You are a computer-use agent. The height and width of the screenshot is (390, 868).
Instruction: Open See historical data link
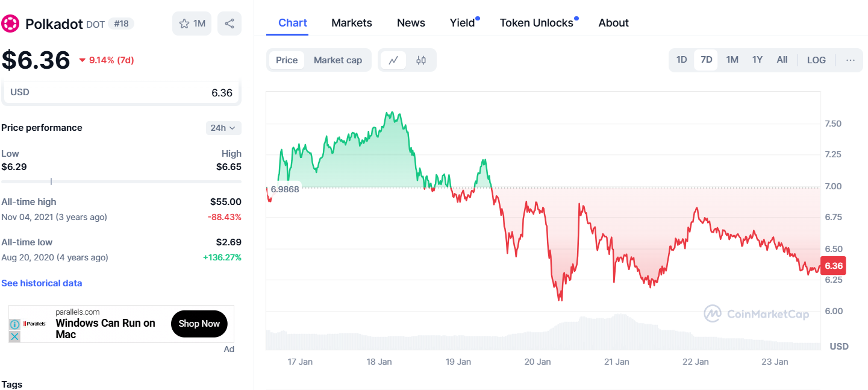point(42,283)
